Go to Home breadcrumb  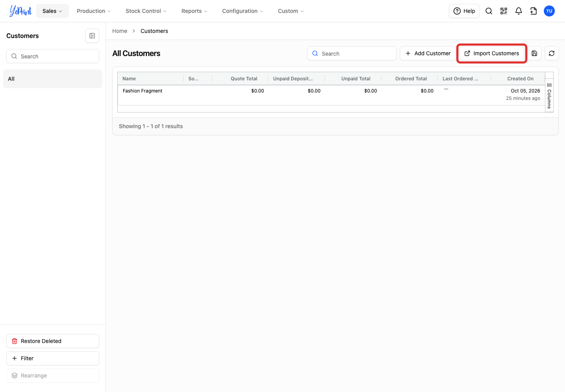coord(120,31)
